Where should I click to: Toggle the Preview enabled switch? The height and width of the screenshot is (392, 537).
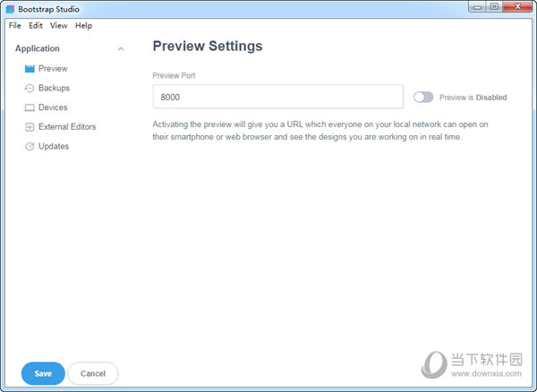coord(423,98)
